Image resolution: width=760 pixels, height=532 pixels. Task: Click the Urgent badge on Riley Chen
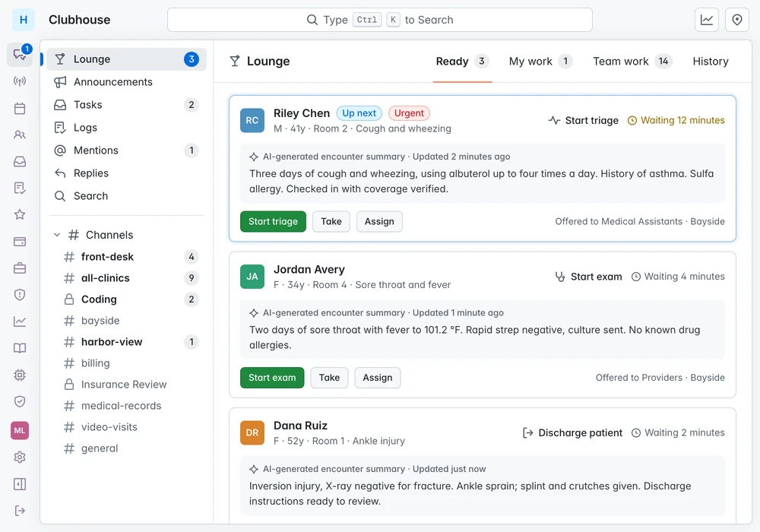(409, 113)
